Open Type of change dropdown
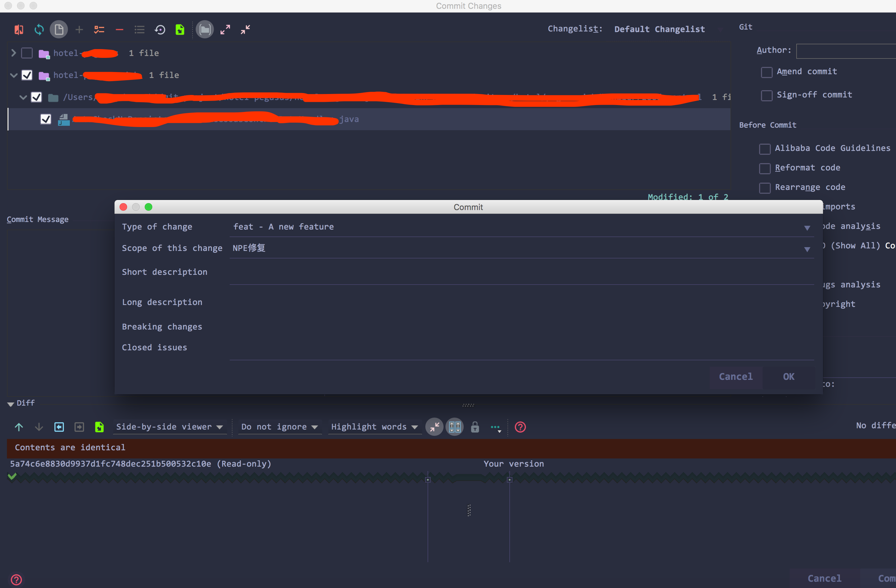This screenshot has width=896, height=588. click(x=807, y=228)
